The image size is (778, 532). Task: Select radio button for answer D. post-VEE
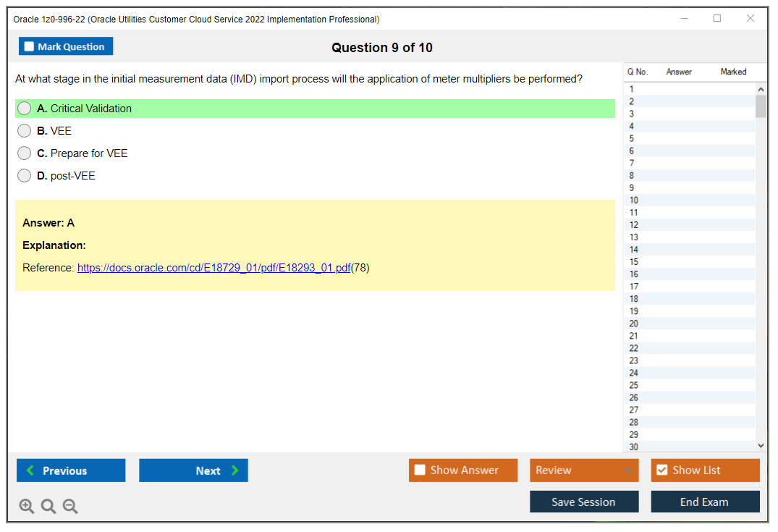click(x=24, y=175)
